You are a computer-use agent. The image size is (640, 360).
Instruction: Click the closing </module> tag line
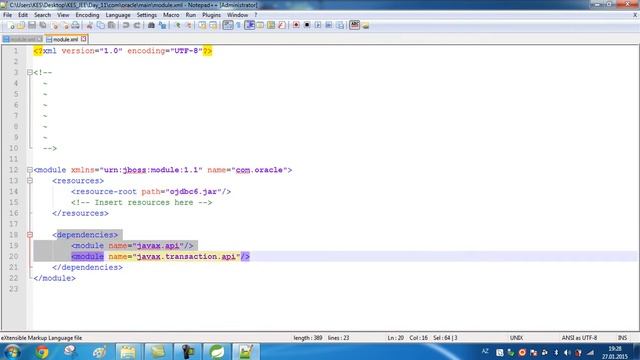(55, 278)
